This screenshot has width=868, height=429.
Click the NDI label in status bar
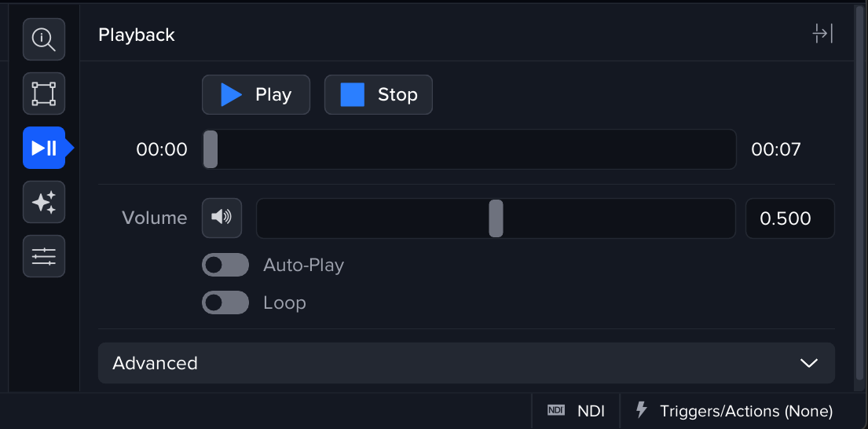tap(591, 411)
